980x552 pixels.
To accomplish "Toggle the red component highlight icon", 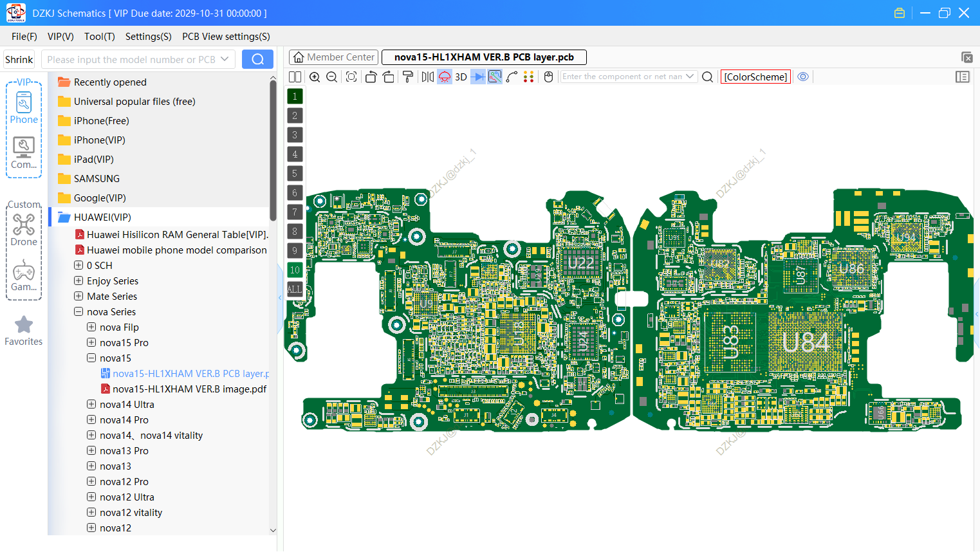I will click(445, 77).
